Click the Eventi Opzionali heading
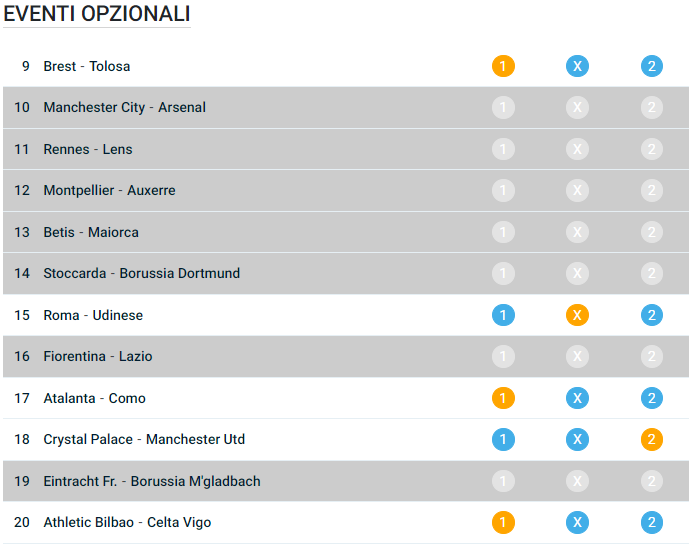 [x=97, y=14]
